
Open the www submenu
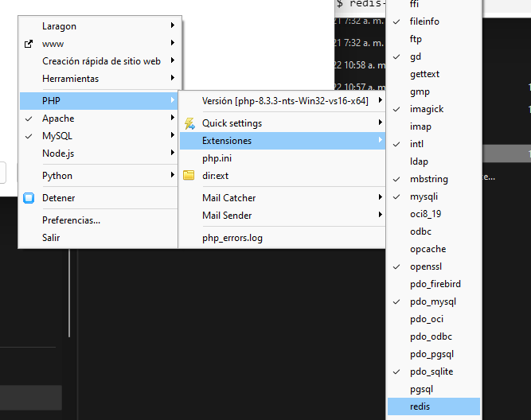99,44
